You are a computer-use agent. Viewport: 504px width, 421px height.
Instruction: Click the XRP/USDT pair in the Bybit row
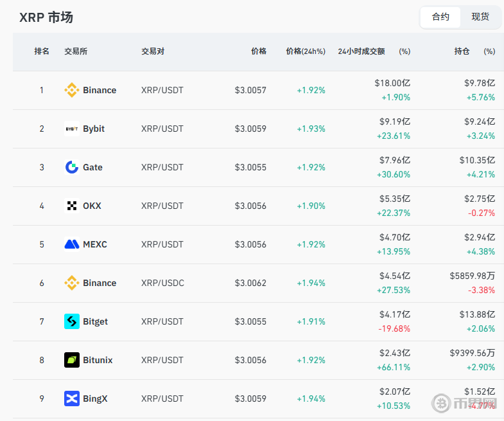pos(162,129)
